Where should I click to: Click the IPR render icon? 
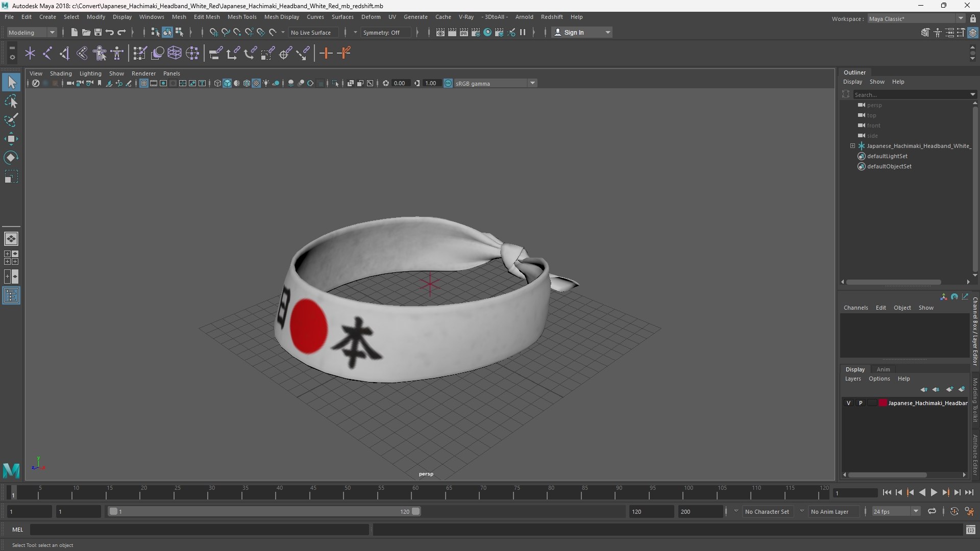pos(464,32)
